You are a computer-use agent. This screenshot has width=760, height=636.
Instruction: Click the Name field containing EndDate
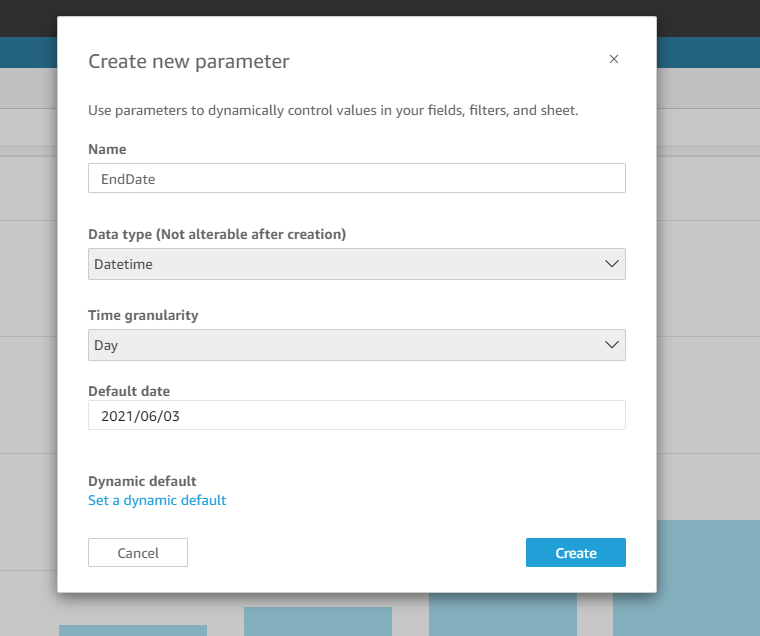[357, 178]
